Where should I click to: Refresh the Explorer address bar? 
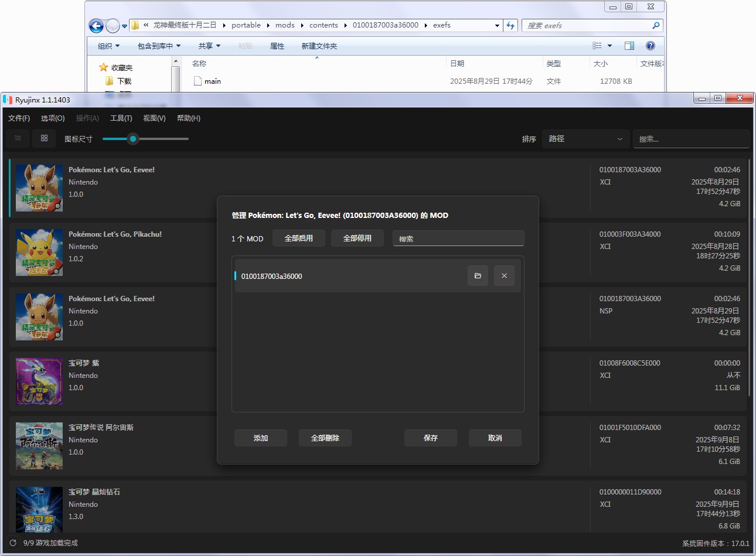510,25
